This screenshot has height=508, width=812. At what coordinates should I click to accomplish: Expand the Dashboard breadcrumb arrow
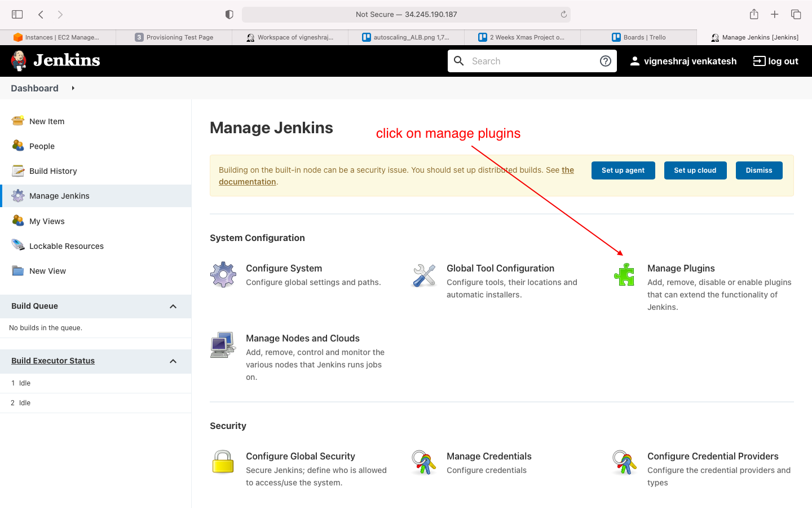[73, 88]
